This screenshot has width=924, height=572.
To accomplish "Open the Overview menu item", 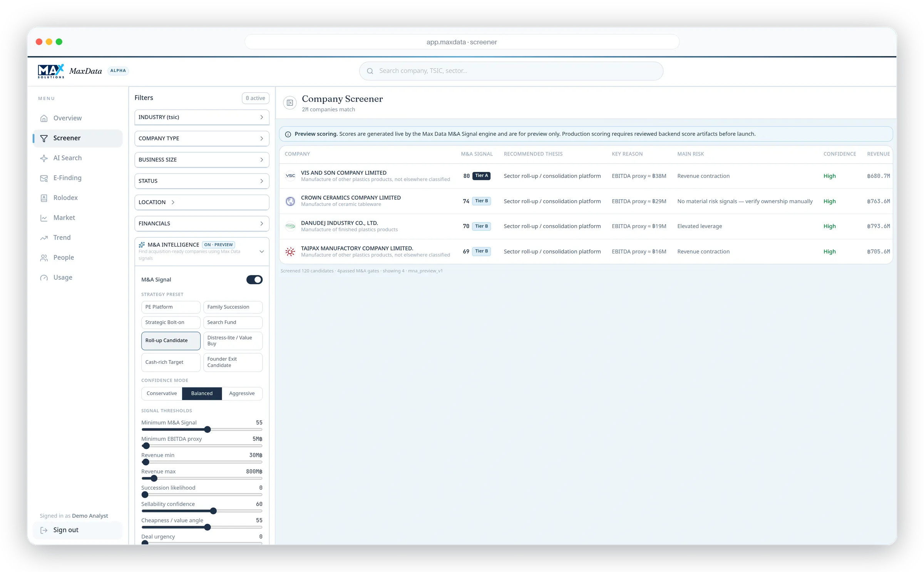I will pos(78,118).
